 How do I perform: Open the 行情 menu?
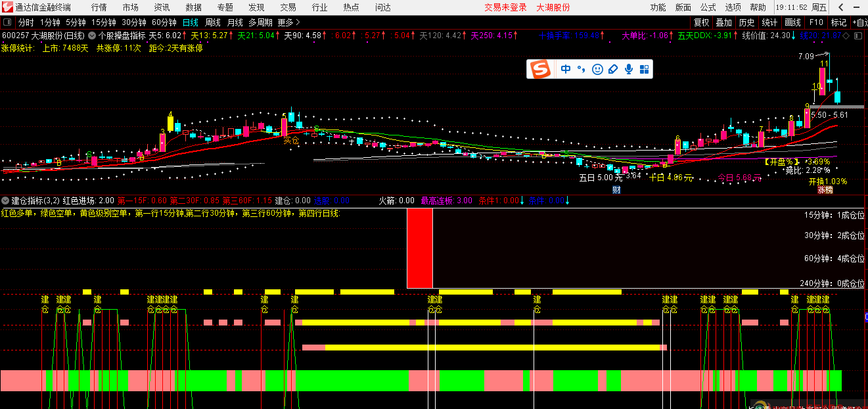(99, 7)
